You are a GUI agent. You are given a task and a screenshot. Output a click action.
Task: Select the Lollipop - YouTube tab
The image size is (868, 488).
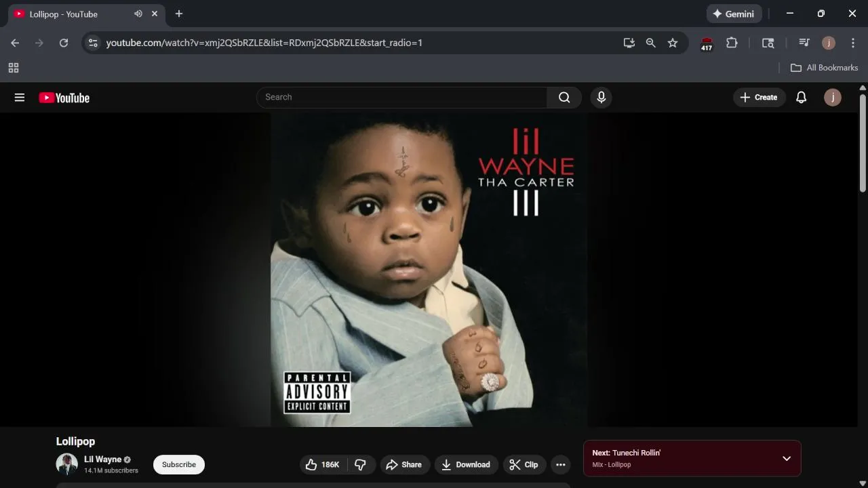[x=86, y=14]
